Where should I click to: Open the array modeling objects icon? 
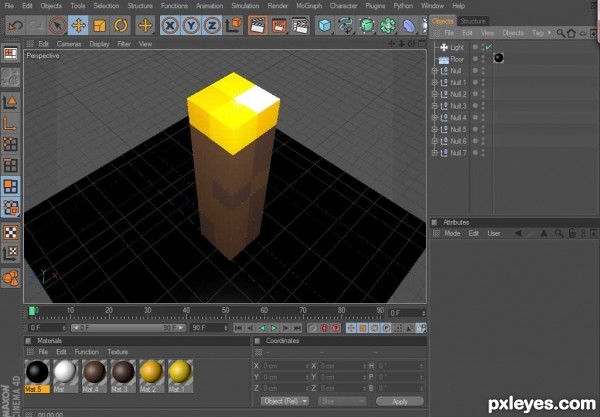pos(388,26)
